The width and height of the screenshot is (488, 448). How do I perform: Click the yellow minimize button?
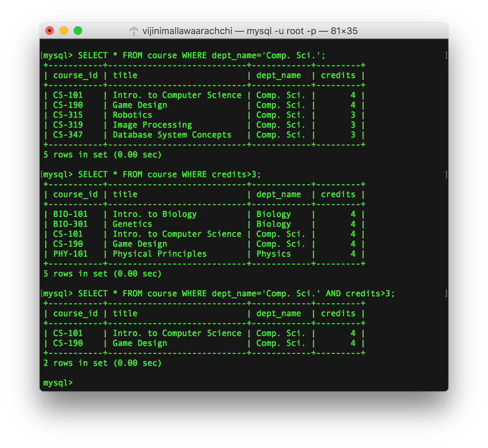pos(63,31)
